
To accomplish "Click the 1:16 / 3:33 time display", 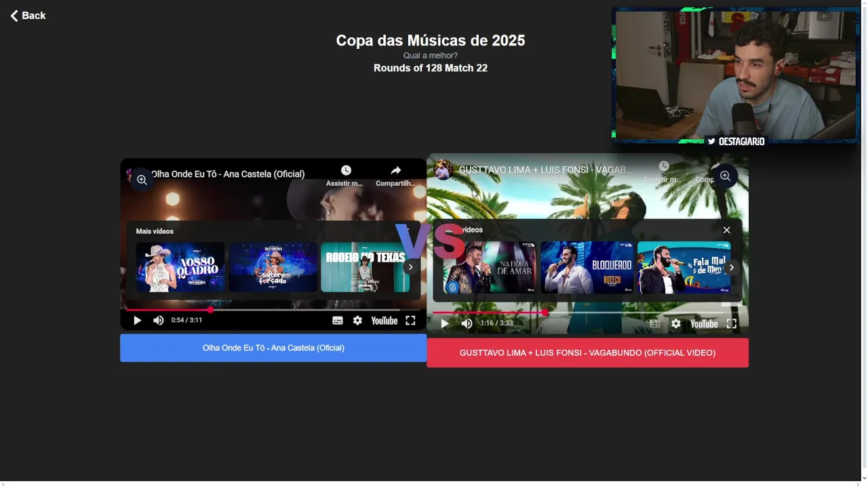I will click(496, 323).
